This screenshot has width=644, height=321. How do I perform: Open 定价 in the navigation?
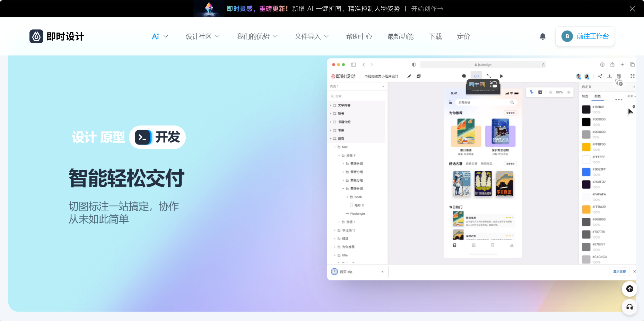(463, 36)
